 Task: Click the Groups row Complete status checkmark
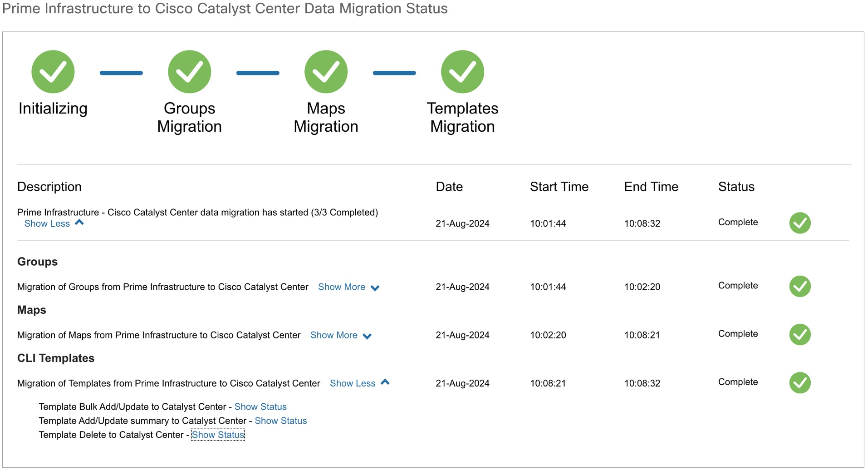(x=800, y=287)
